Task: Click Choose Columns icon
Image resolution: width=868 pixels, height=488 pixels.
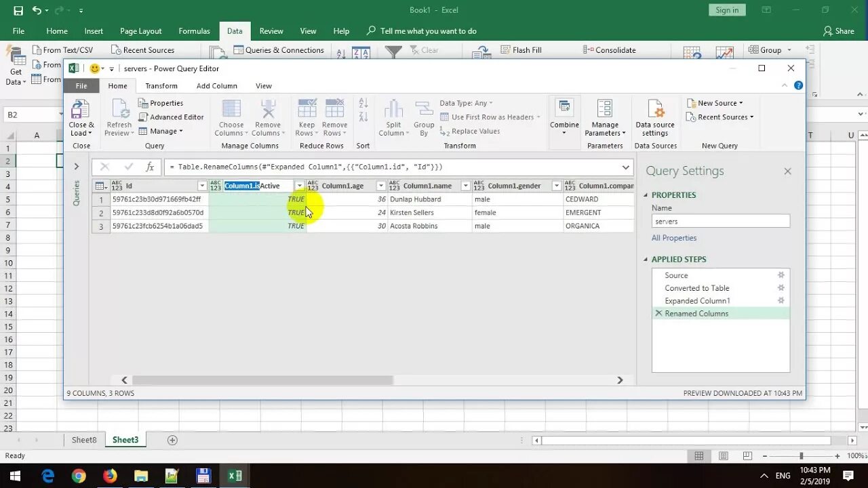Action: tap(231, 108)
